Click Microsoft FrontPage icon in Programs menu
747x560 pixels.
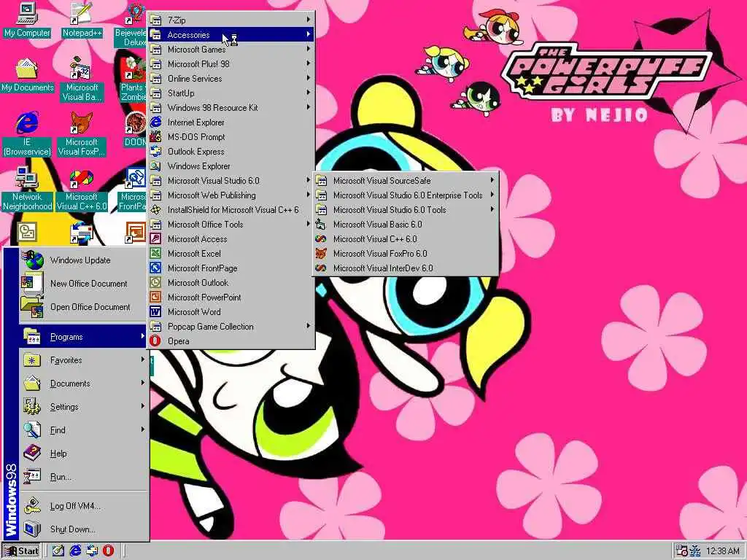coord(155,268)
